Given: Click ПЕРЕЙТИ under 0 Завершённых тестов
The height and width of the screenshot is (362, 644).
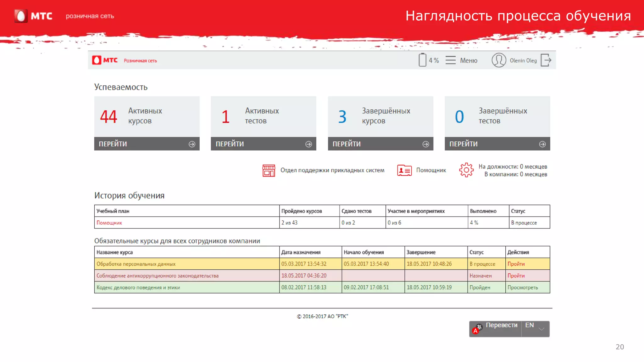Looking at the screenshot, I should (x=497, y=144).
